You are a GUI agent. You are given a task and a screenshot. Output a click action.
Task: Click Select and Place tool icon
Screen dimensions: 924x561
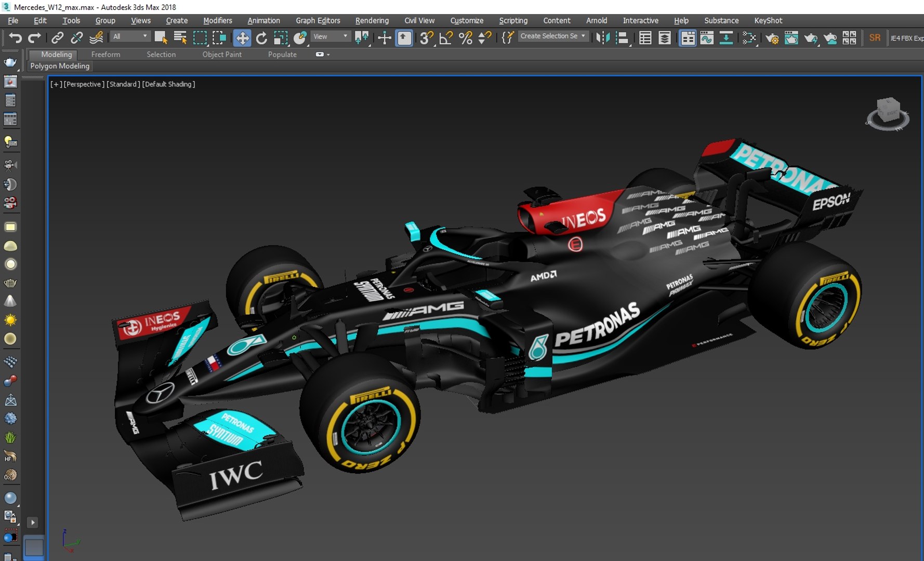pyautogui.click(x=300, y=37)
